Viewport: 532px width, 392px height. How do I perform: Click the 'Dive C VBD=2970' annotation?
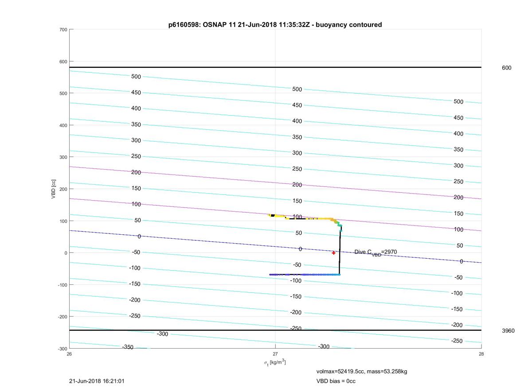[x=376, y=252]
